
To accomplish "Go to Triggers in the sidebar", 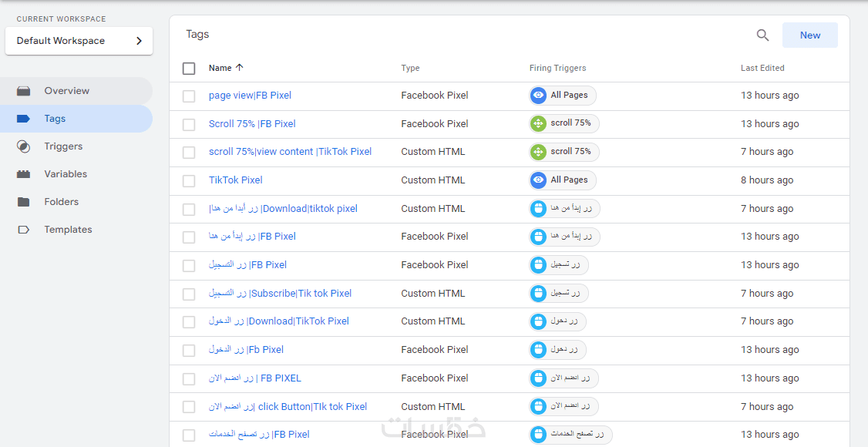I will click(x=63, y=146).
